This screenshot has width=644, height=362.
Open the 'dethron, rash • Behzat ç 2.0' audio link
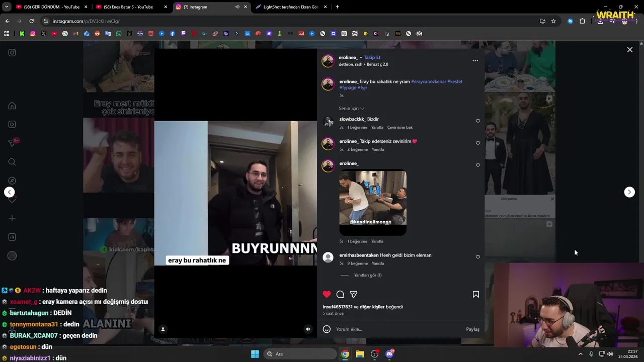tap(363, 64)
